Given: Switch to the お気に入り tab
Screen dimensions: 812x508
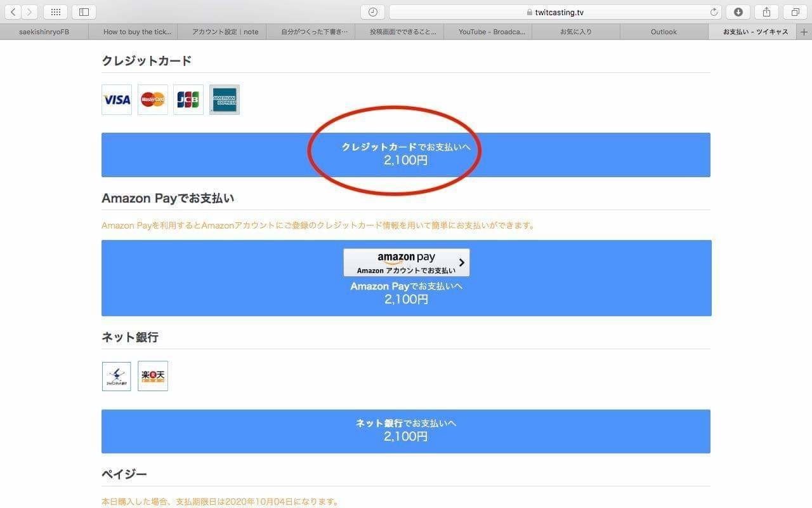Looking at the screenshot, I should point(576,32).
